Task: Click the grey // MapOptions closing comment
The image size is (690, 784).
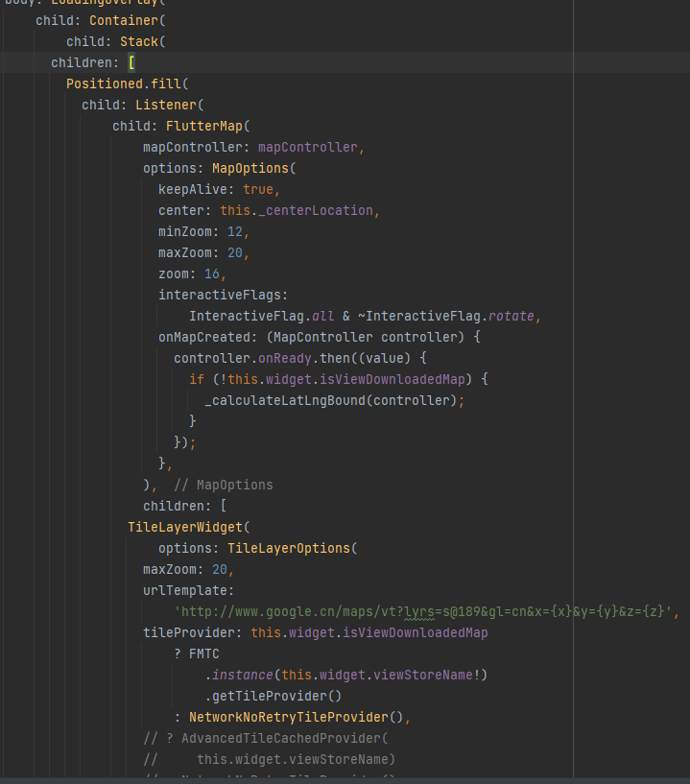Action: (224, 485)
